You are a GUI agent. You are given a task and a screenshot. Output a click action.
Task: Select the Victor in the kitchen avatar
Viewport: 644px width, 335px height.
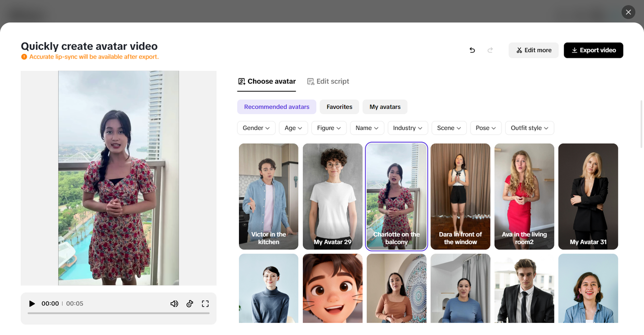coord(268,196)
